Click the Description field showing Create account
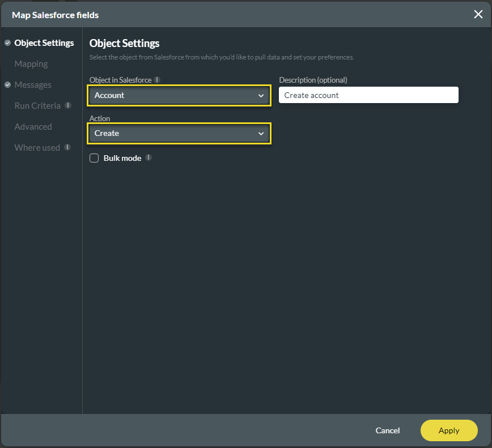The height and width of the screenshot is (448, 492). click(x=368, y=95)
